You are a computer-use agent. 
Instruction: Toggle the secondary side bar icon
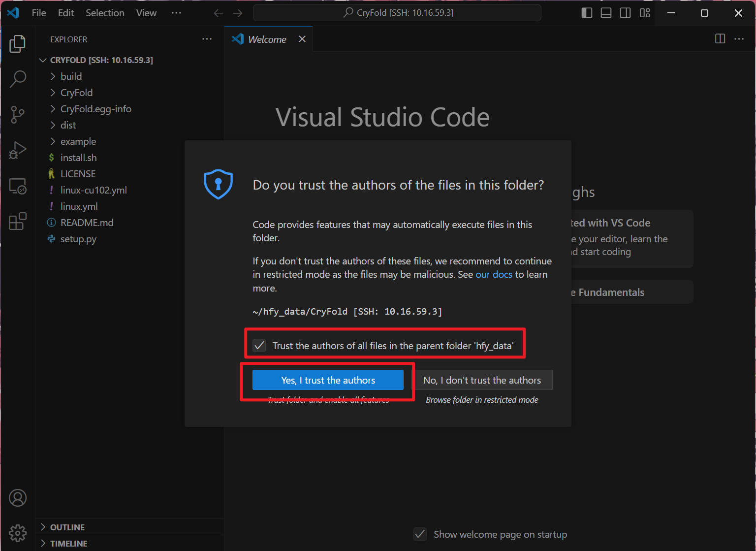pos(625,13)
